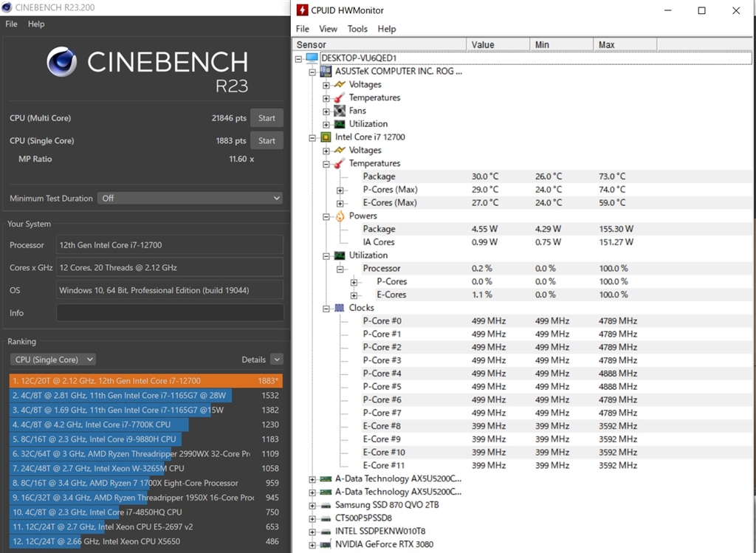Screen dimensions: 756x553
Task: Expand the Samsung SSD 870 QVO 2TB node
Action: [x=312, y=505]
